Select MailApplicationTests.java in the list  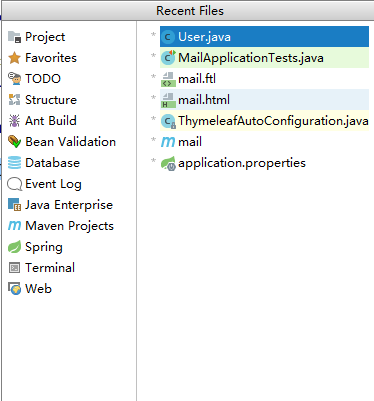tap(264, 58)
